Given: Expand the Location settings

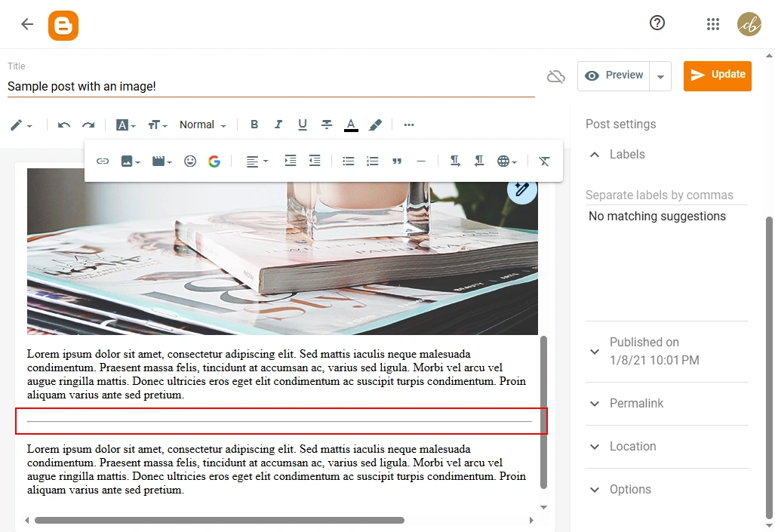Looking at the screenshot, I should (x=632, y=447).
